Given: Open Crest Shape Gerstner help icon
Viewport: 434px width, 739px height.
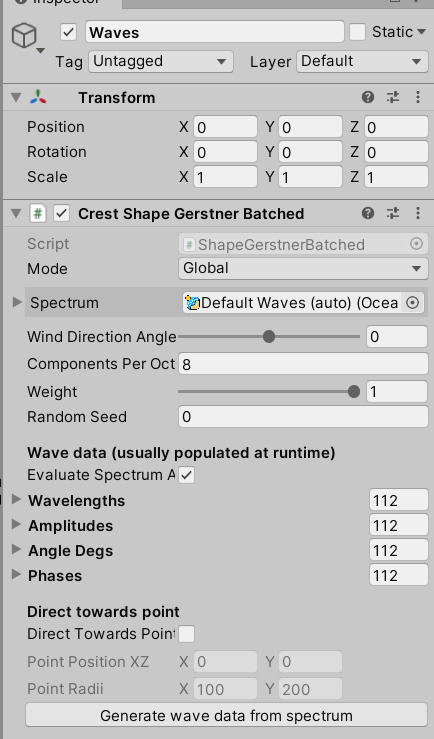Looking at the screenshot, I should pyautogui.click(x=368, y=213).
